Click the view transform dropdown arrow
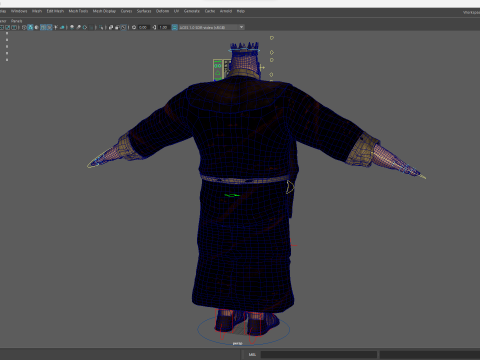Image resolution: width=480 pixels, height=360 pixels. (241, 27)
